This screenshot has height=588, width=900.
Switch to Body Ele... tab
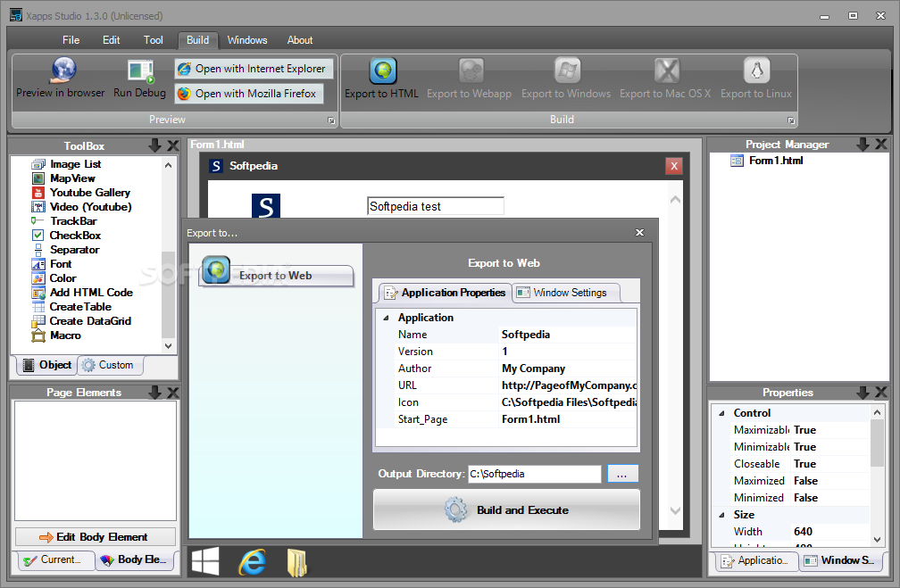(x=134, y=559)
